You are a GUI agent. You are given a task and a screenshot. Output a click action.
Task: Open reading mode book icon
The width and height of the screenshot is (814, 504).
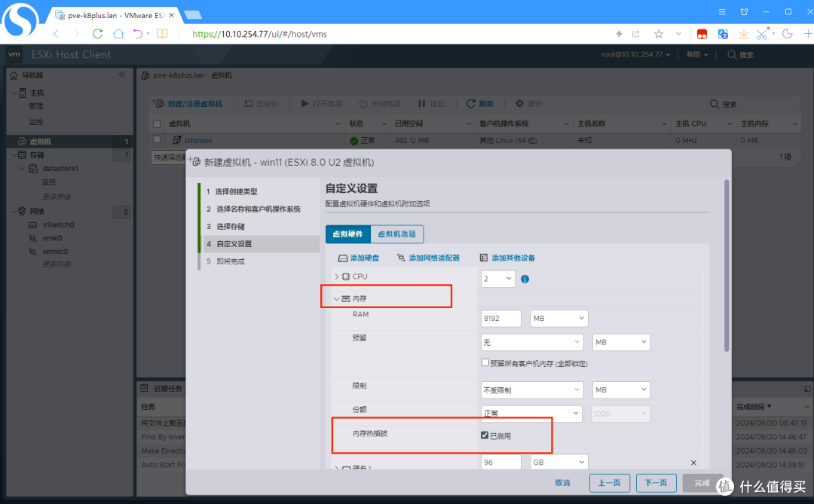pyautogui.click(x=163, y=34)
